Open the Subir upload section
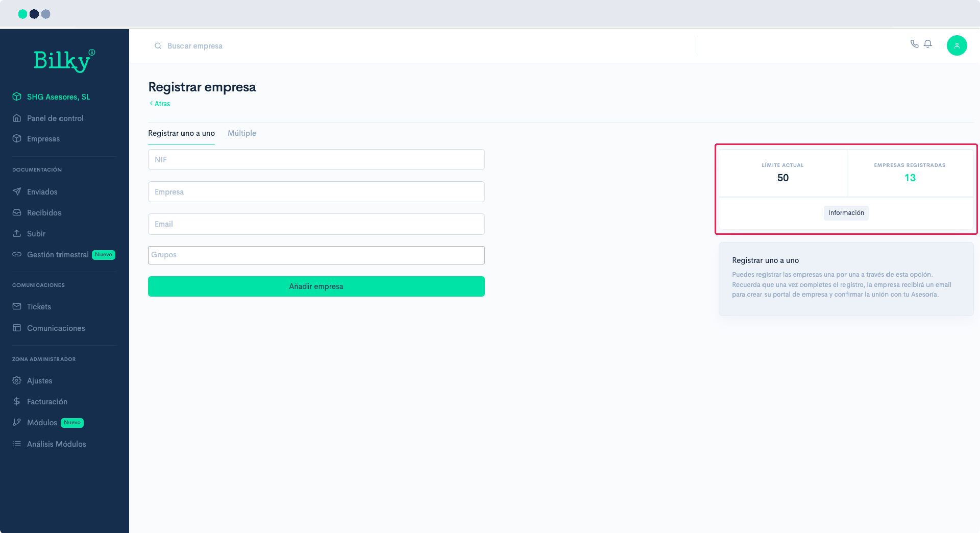Image resolution: width=980 pixels, height=533 pixels. [36, 233]
